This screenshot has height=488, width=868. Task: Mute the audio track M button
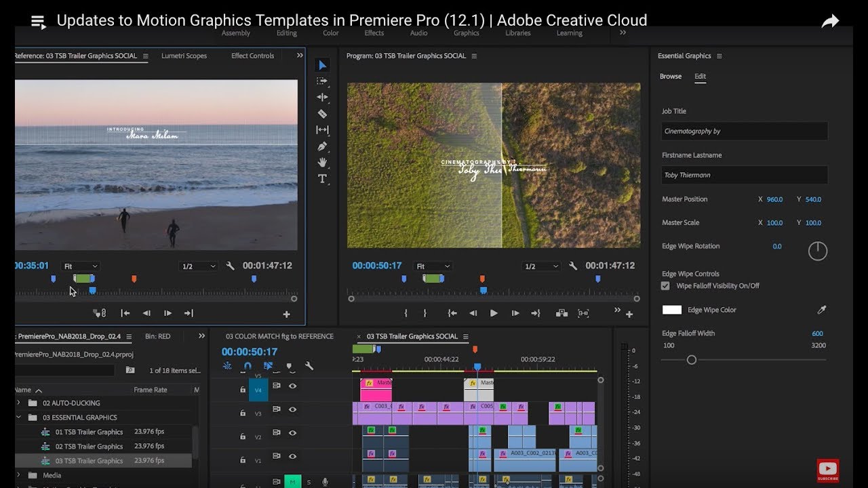click(292, 482)
